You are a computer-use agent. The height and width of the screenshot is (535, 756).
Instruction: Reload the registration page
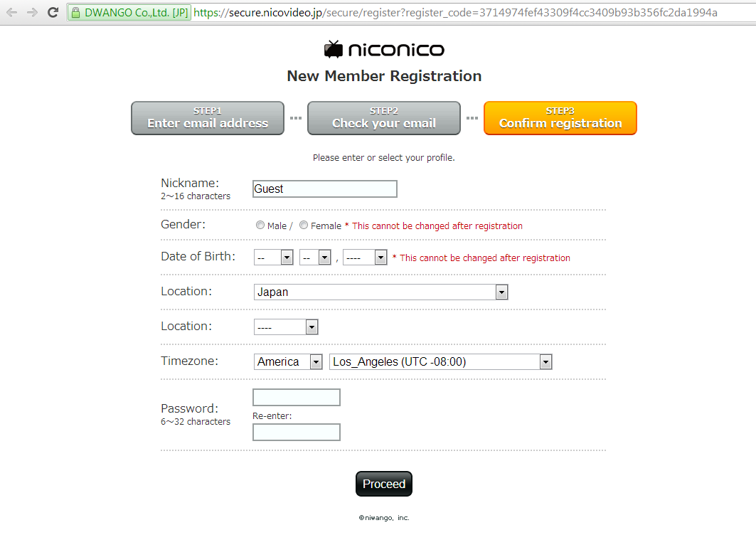click(53, 13)
